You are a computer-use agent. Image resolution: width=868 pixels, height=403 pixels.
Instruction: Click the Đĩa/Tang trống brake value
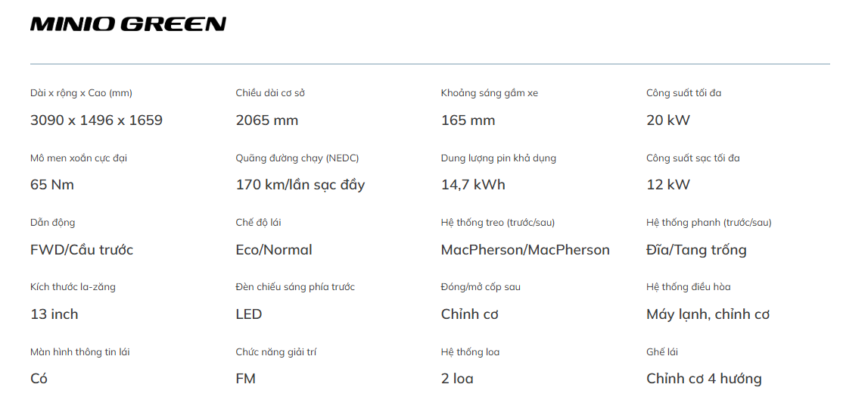[x=696, y=250]
